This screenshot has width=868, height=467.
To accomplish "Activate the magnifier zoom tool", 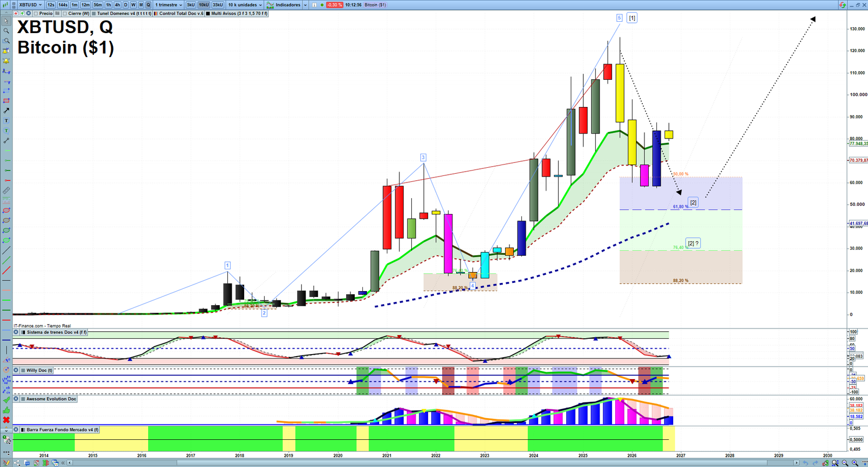I will (x=6, y=31).
